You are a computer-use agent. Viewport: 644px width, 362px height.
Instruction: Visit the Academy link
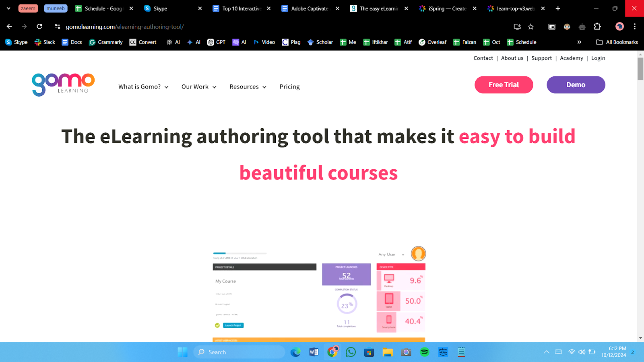click(572, 58)
